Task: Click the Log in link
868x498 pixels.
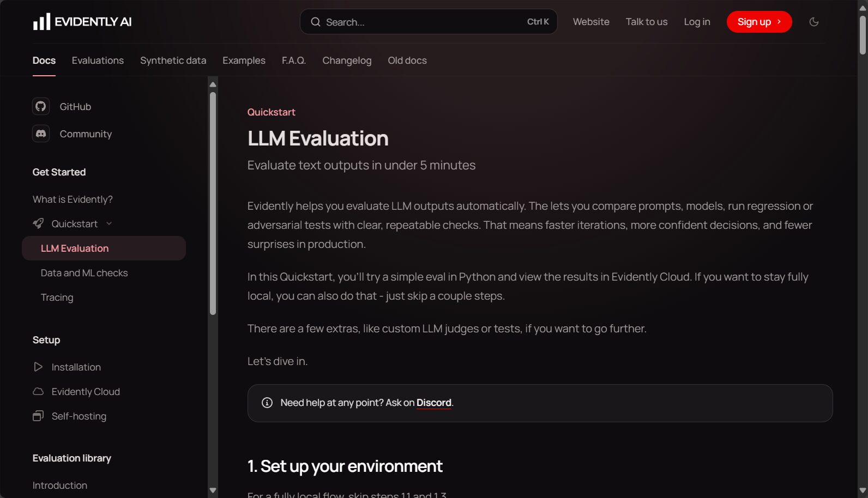Action: [697, 22]
